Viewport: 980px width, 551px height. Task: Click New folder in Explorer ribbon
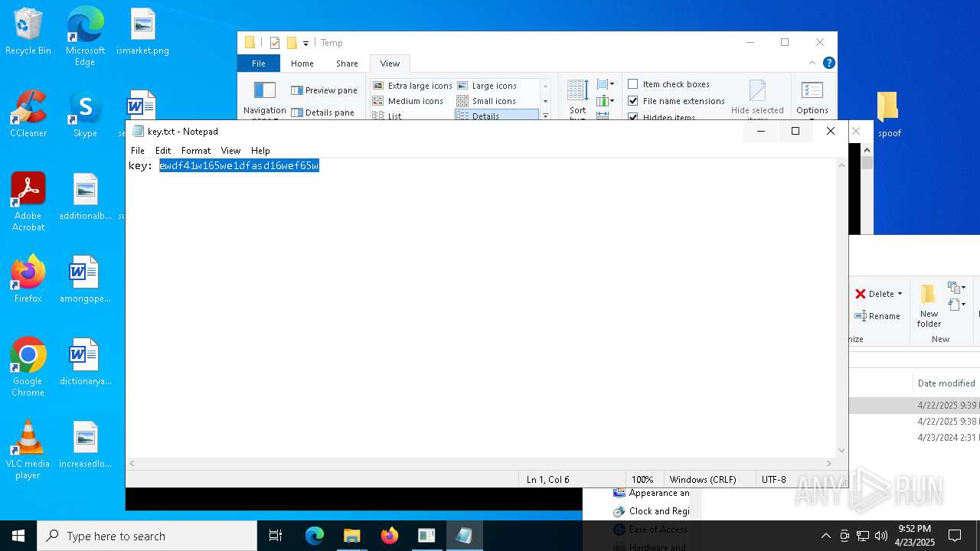[929, 306]
